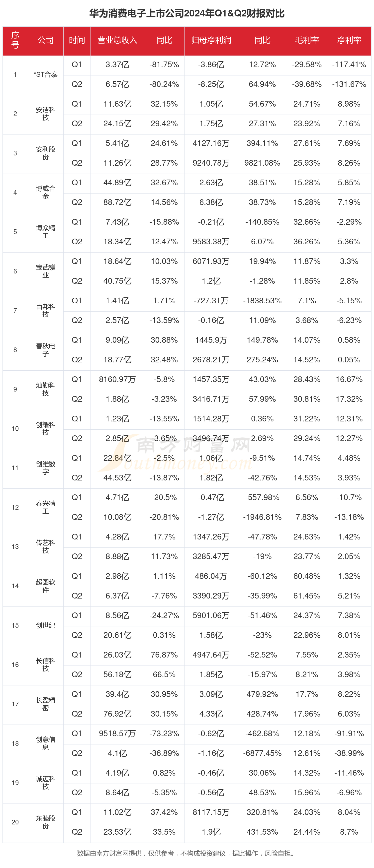Click company name 宝武镁业
Image resolution: width=374 pixels, height=868 pixels.
[x=46, y=271]
